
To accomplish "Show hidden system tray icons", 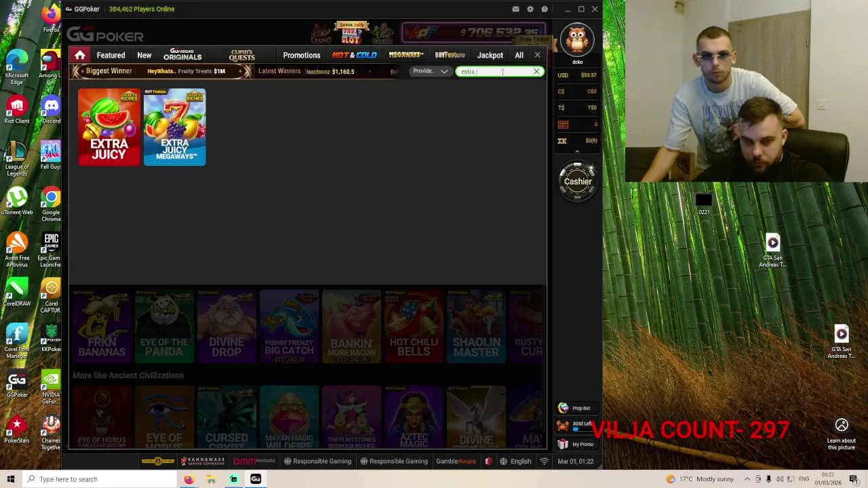I will tap(747, 479).
